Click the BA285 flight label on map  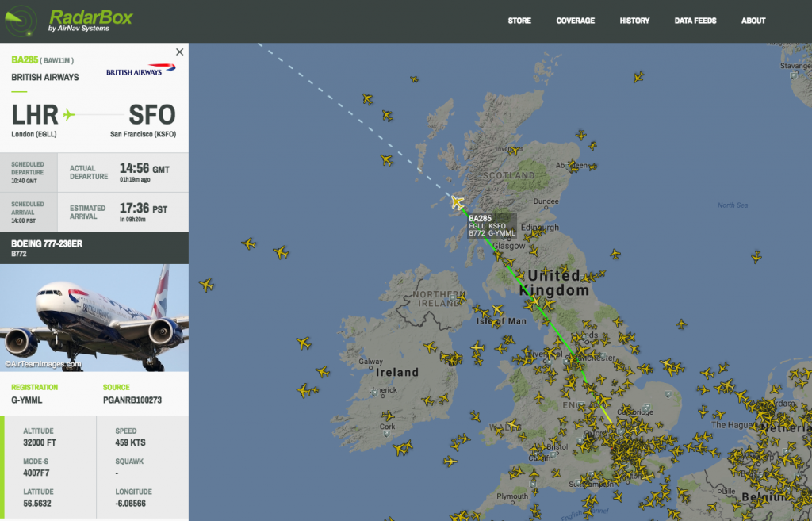point(492,226)
